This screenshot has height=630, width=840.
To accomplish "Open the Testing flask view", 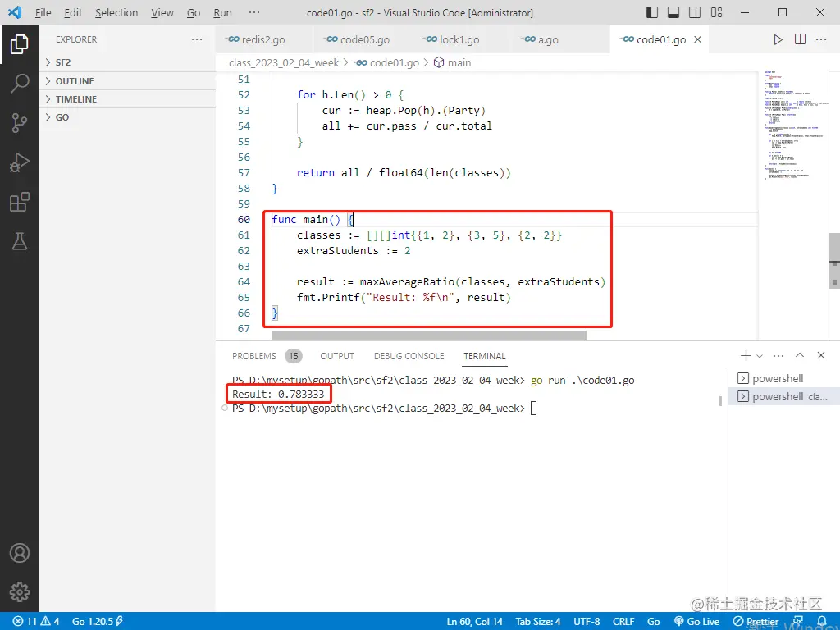I will pyautogui.click(x=20, y=241).
